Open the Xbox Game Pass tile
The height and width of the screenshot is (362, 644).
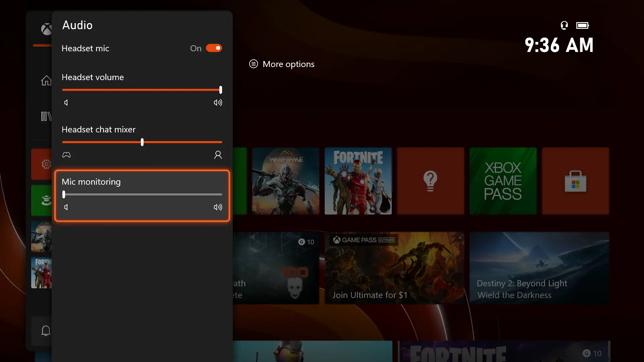(x=503, y=181)
